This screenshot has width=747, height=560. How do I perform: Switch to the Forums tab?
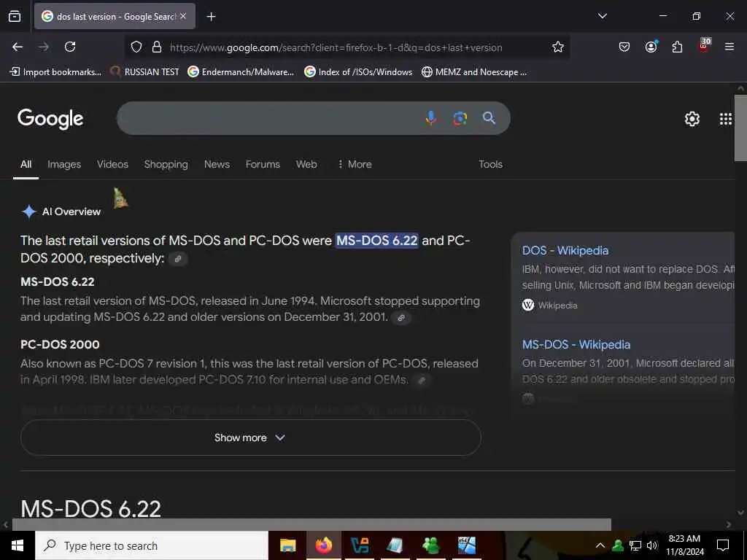263,164
